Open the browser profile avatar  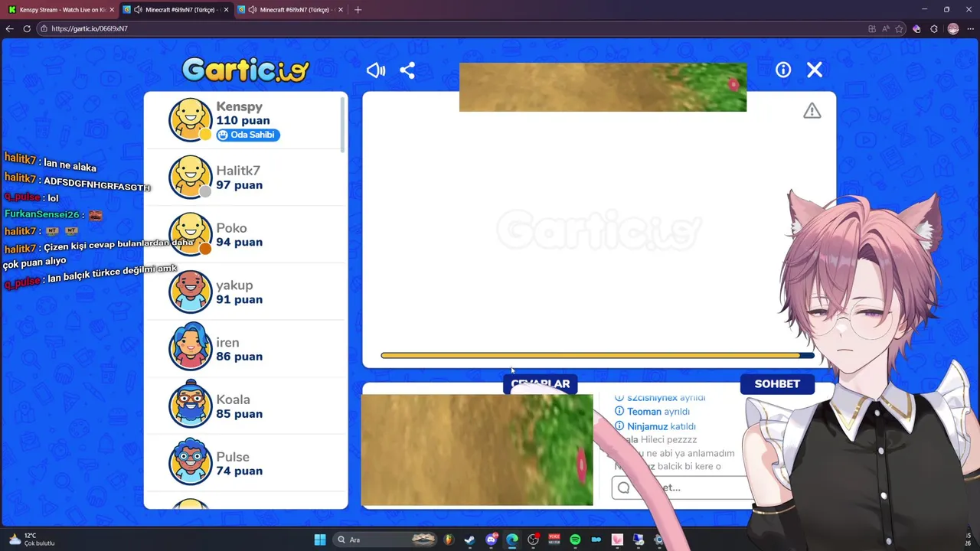953,28
